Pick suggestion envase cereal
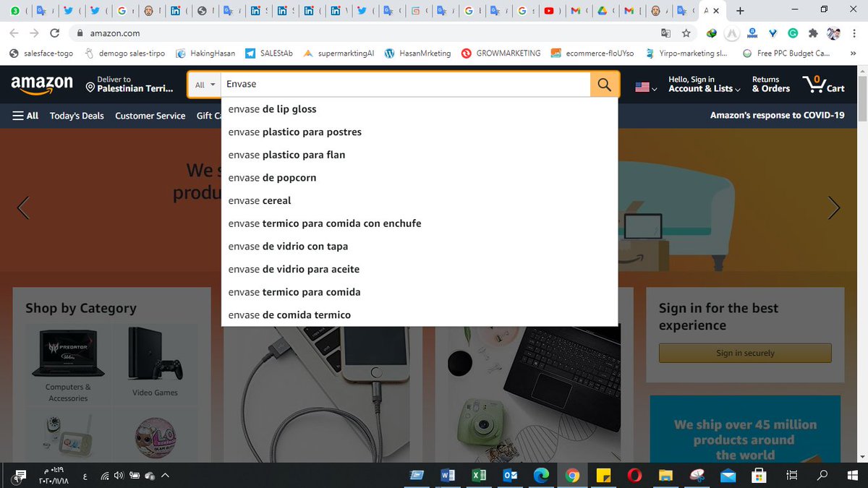 tap(420, 200)
